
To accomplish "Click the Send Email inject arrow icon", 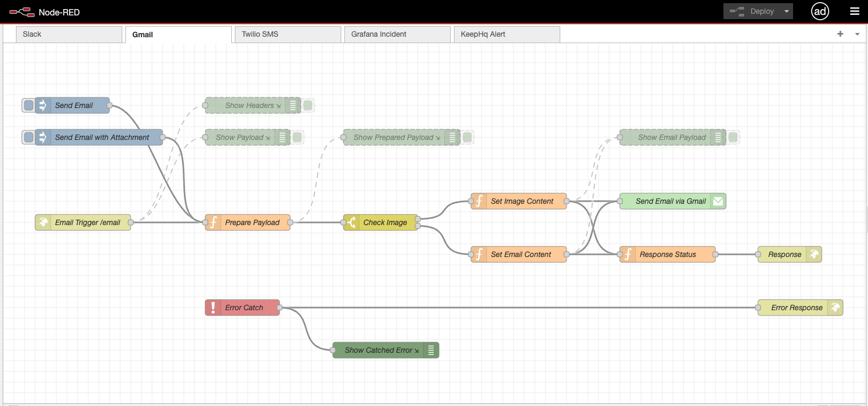I will tap(43, 105).
